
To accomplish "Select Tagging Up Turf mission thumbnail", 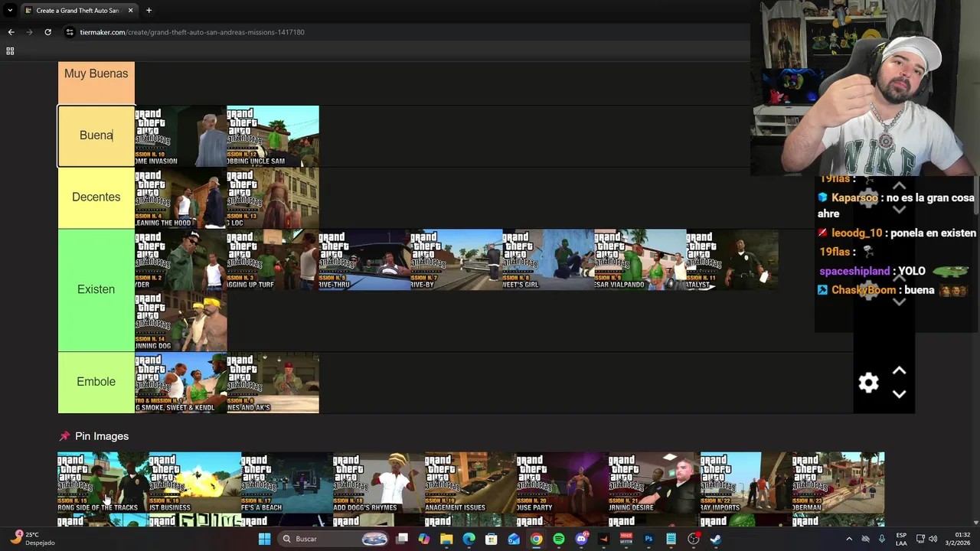I will [273, 259].
